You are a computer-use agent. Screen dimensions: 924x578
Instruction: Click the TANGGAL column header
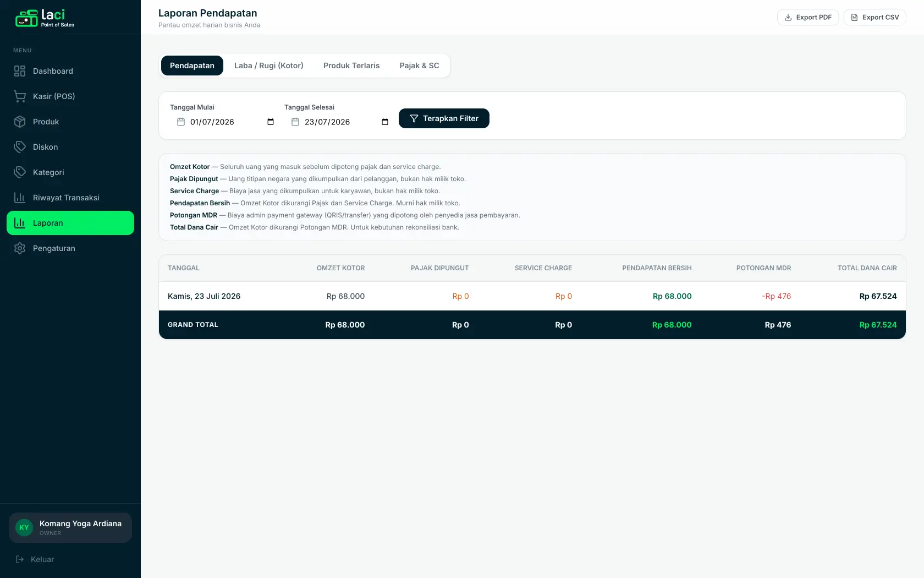[184, 268]
